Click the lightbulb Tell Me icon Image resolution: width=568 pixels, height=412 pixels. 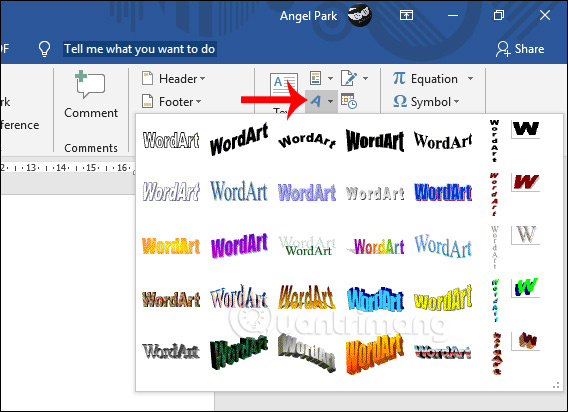point(44,49)
